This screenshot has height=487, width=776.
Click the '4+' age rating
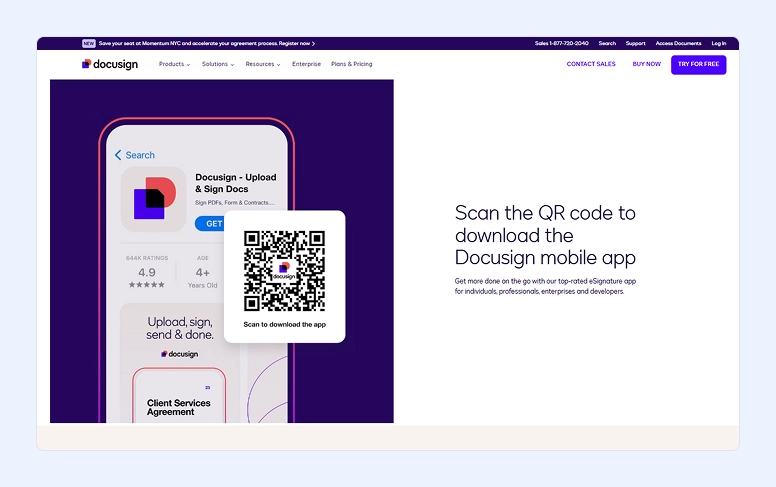click(x=202, y=273)
